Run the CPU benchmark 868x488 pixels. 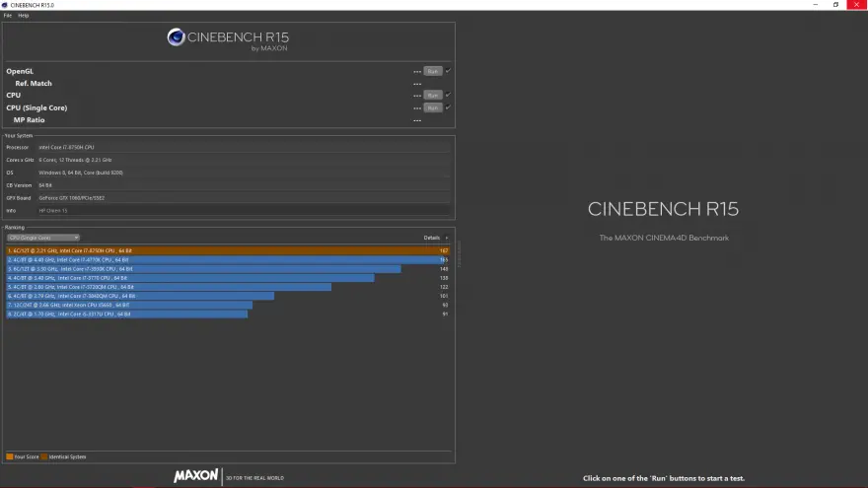[432, 95]
